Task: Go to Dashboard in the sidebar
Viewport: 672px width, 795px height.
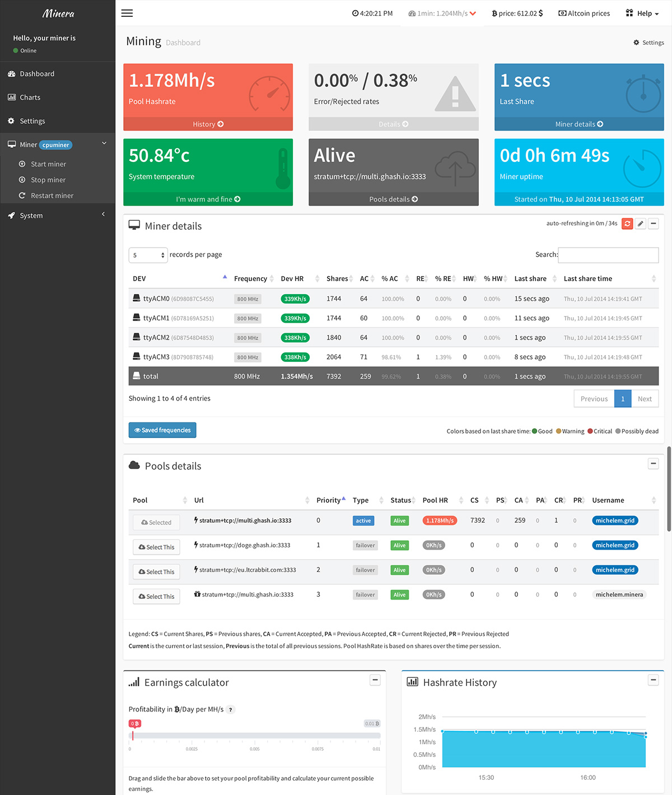Action: coord(37,74)
